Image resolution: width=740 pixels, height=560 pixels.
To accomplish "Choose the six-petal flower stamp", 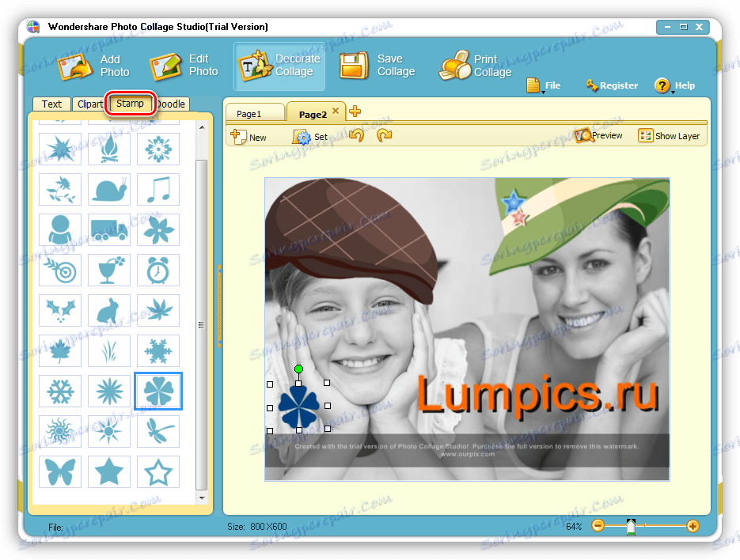I will [x=158, y=229].
